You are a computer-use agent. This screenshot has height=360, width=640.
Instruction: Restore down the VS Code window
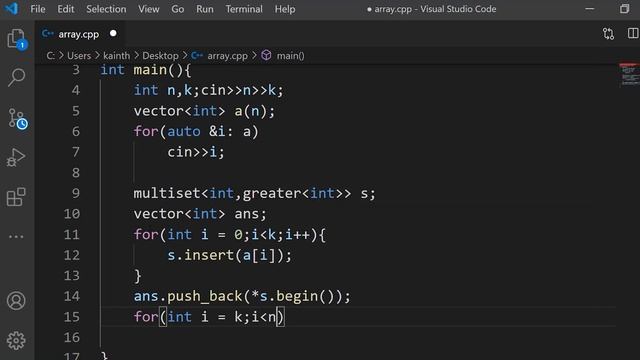click(x=624, y=9)
